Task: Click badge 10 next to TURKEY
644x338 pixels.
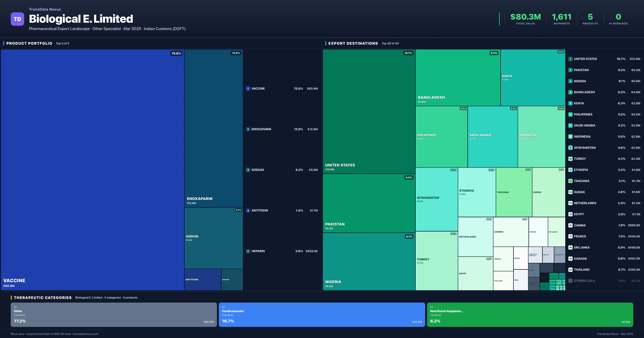Action: coord(570,159)
